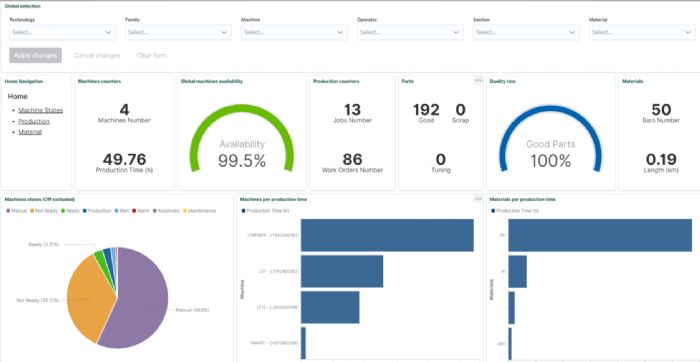Open the Family dropdown

[178, 32]
